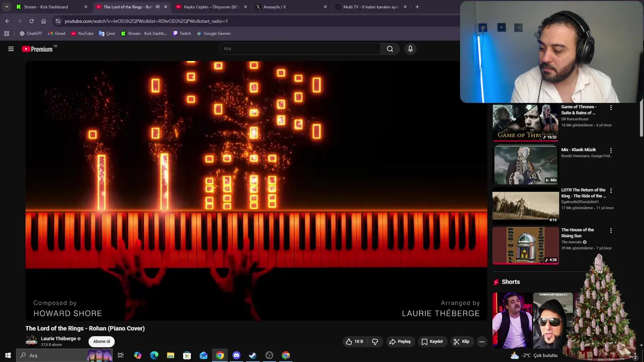644x362 pixels.
Task: Open Chrome apps grid in bookmarks bar
Action: tap(7, 34)
